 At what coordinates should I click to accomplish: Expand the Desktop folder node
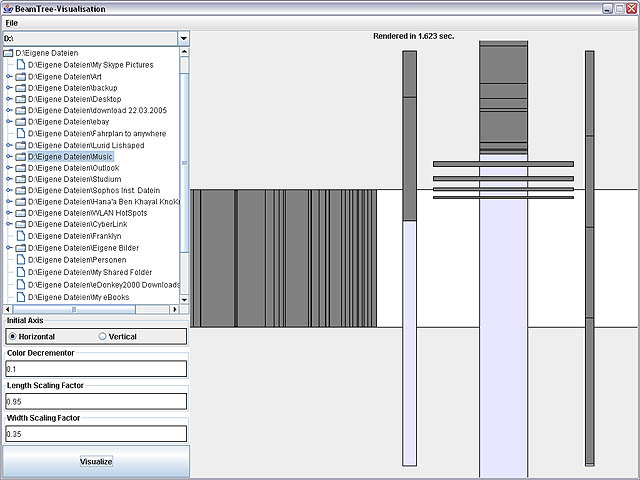(x=9, y=99)
